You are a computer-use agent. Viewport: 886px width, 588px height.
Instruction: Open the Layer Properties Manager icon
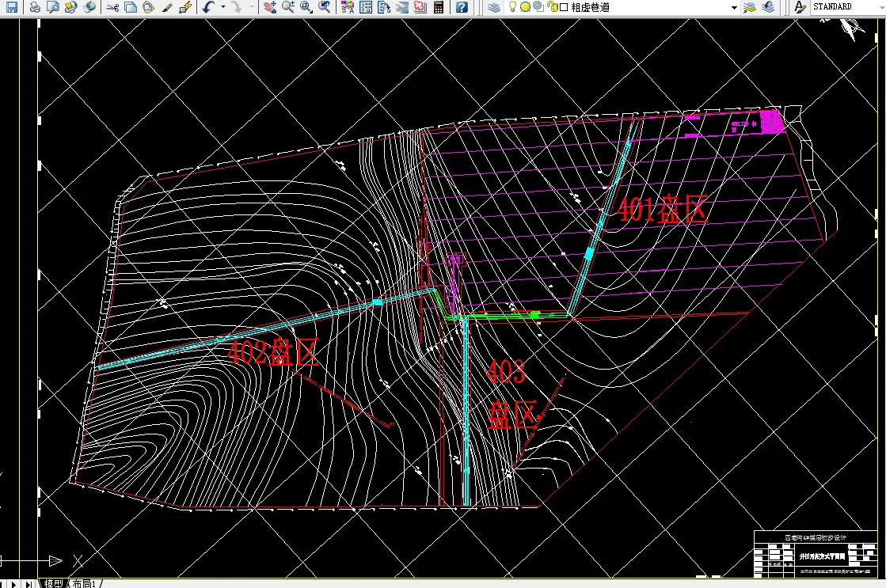click(494, 7)
